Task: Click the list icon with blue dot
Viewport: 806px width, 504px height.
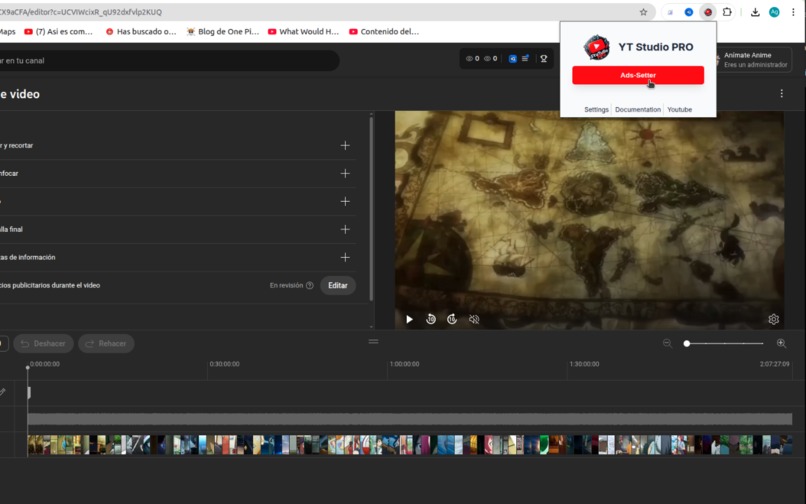Action: click(525, 59)
